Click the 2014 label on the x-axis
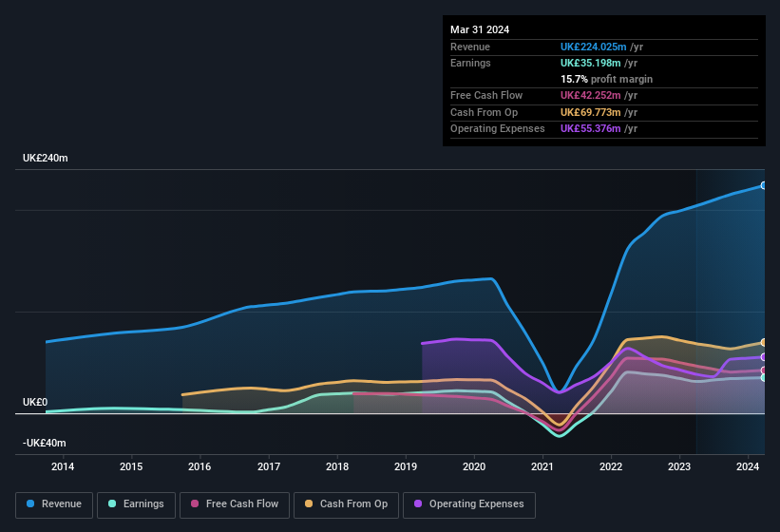The width and height of the screenshot is (780, 532). coord(63,466)
